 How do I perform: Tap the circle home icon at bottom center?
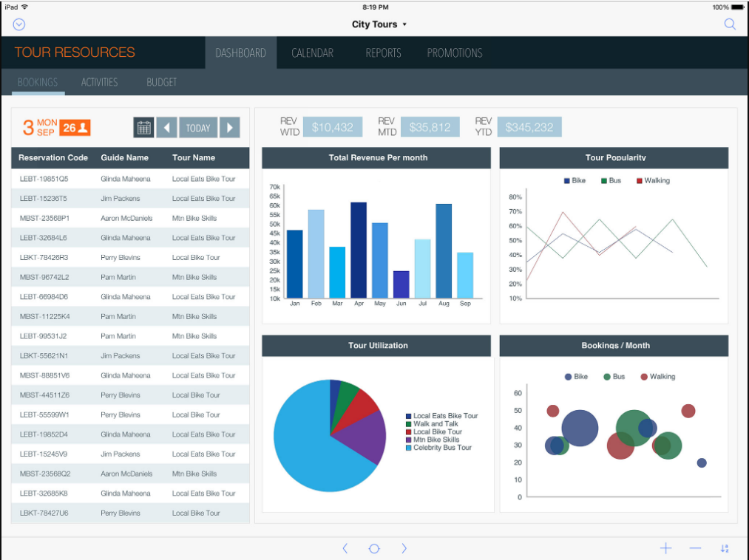pos(374,548)
